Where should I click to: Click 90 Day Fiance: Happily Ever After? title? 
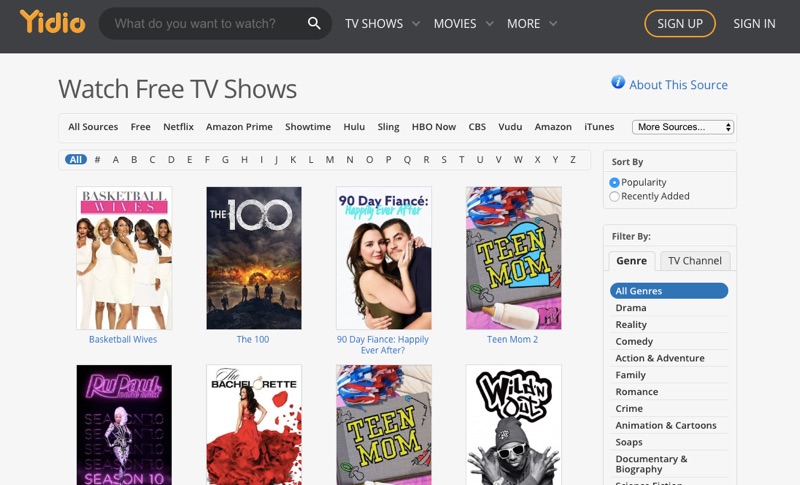click(383, 345)
